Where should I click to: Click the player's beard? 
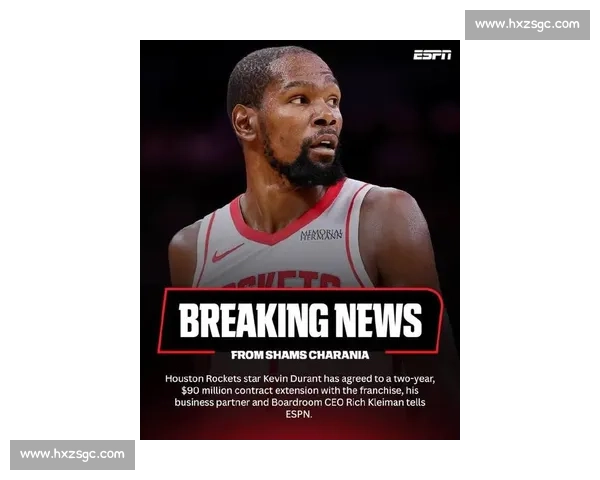(305, 167)
